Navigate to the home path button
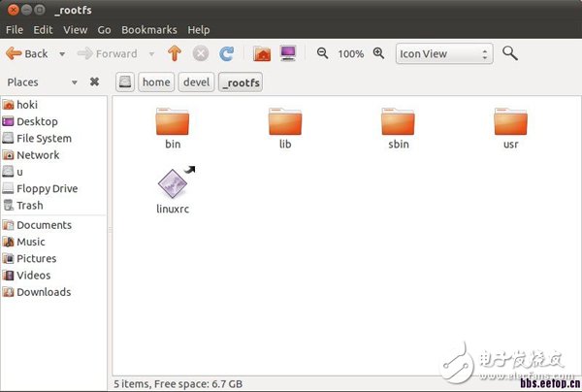 pyautogui.click(x=156, y=82)
